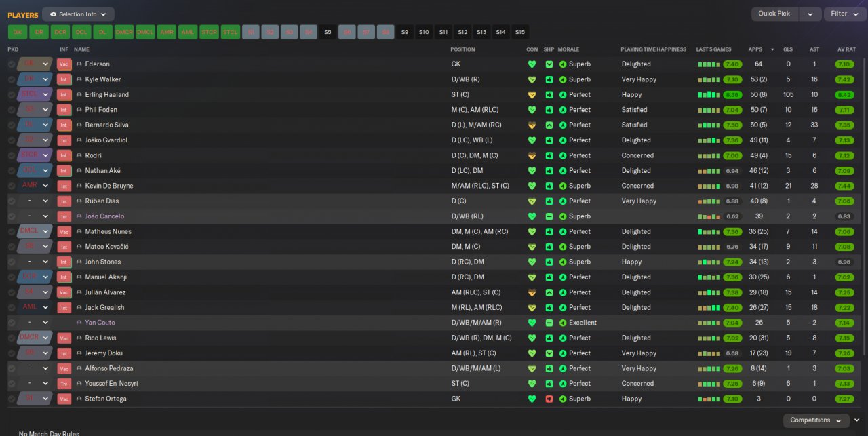Click Erling Haaland's Perfect morale icon
This screenshot has height=436, width=868.
[x=563, y=95]
